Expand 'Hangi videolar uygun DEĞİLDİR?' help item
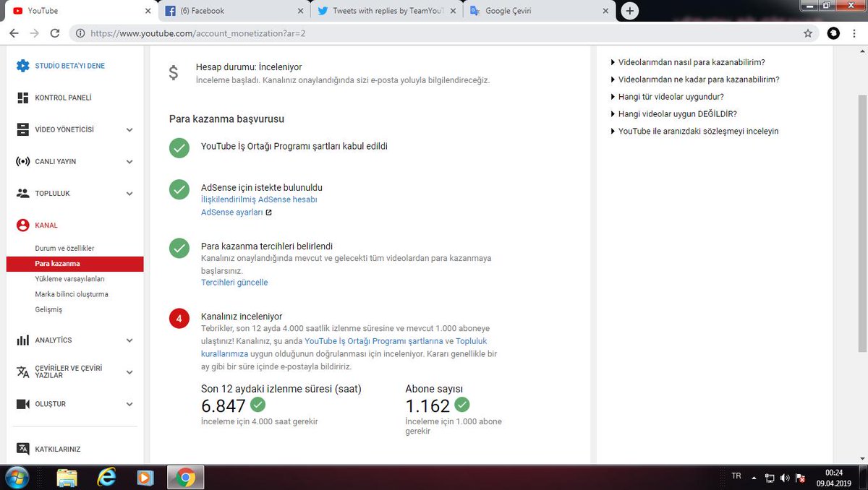 (x=674, y=114)
